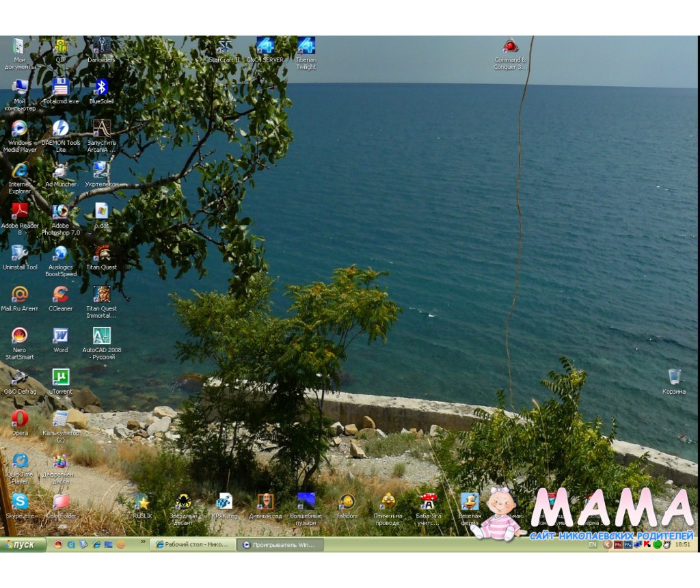Select the Tiberian Twilight game icon
The image size is (700, 588).
pos(306,46)
